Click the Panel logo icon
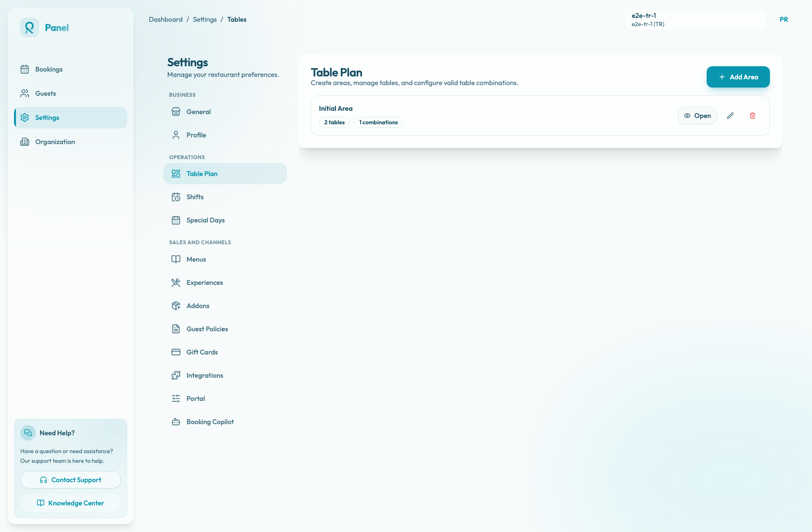Image resolution: width=812 pixels, height=532 pixels. pos(29,28)
